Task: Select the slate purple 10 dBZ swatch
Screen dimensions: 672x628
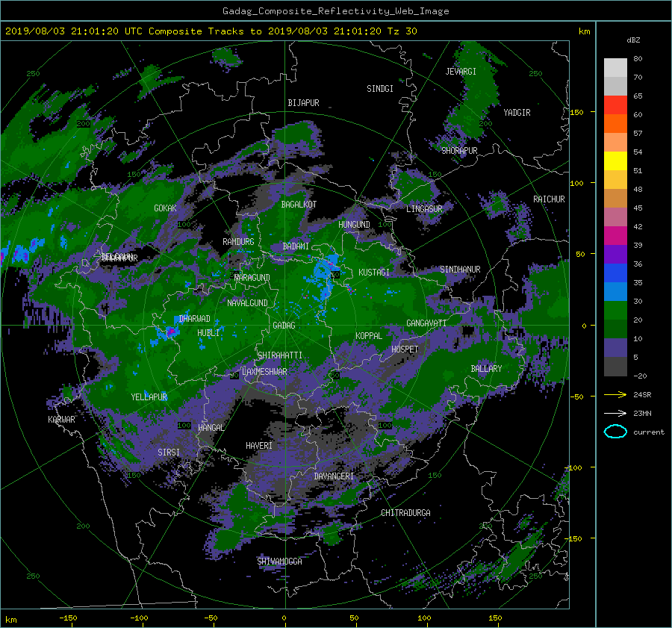Action: click(x=615, y=348)
